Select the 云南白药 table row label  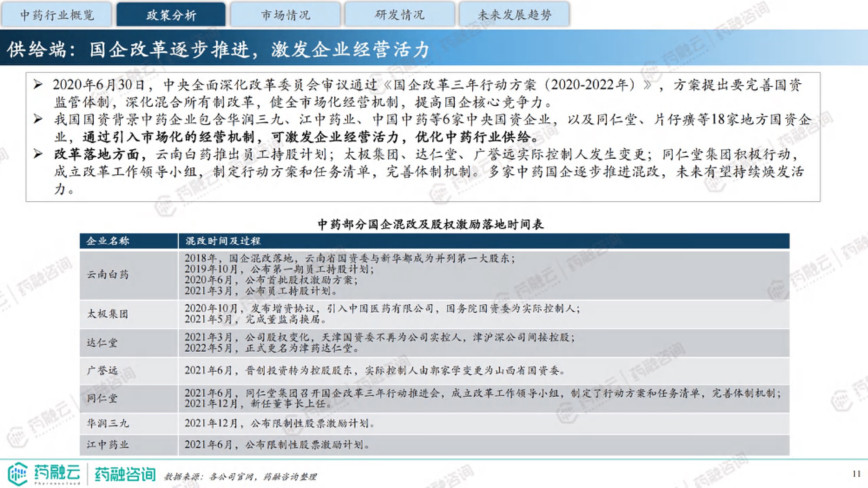[x=108, y=275]
